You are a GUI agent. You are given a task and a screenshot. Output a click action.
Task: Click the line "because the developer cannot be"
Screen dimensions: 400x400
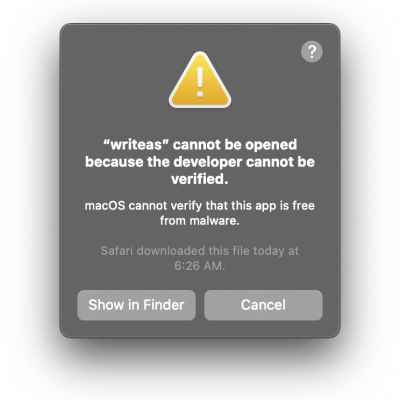pyautogui.click(x=200, y=162)
